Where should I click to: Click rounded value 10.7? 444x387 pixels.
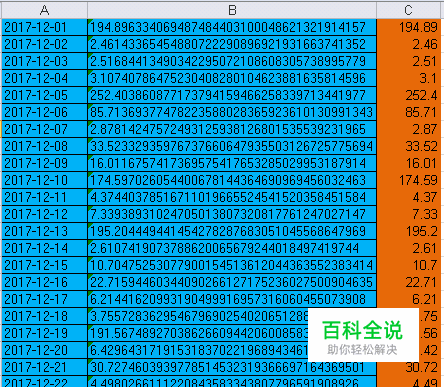pyautogui.click(x=408, y=265)
